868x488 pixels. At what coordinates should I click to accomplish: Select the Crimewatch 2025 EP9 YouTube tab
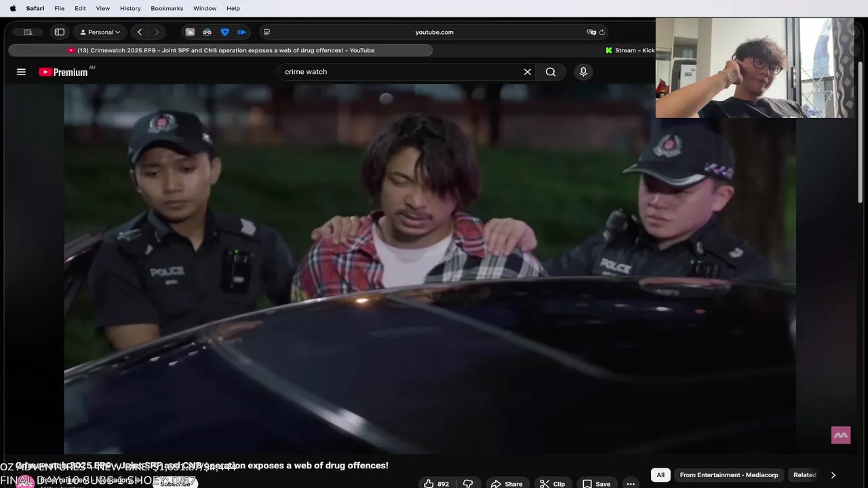220,50
